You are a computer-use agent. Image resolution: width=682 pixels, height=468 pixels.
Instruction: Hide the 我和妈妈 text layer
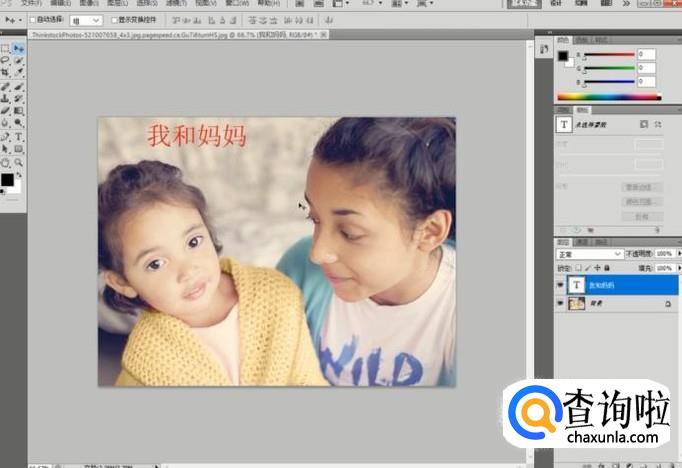(x=560, y=284)
